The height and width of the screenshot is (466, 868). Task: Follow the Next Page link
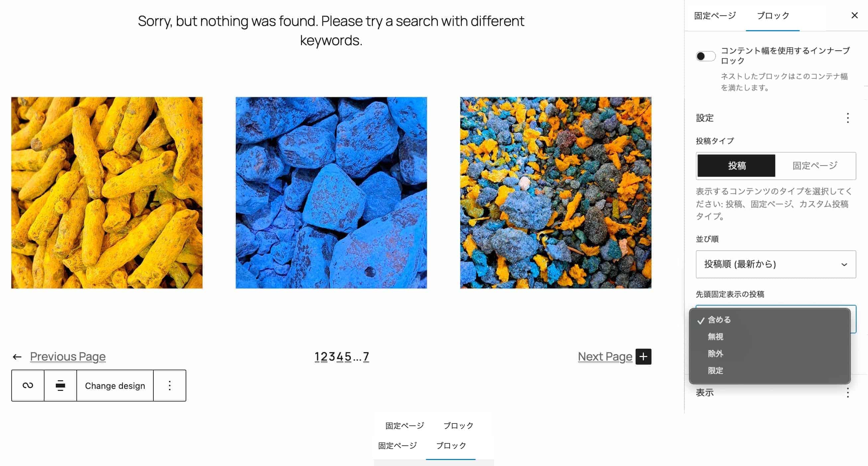(x=605, y=356)
